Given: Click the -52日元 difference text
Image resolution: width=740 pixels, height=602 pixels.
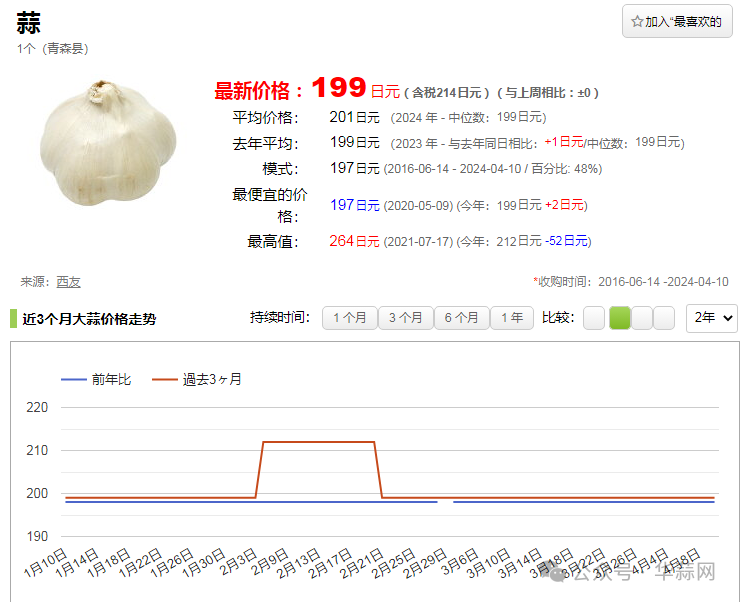Looking at the screenshot, I should 566,241.
